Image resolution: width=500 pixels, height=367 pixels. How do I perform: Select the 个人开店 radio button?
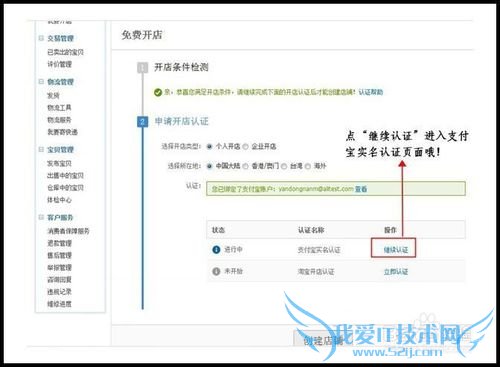tap(209, 146)
